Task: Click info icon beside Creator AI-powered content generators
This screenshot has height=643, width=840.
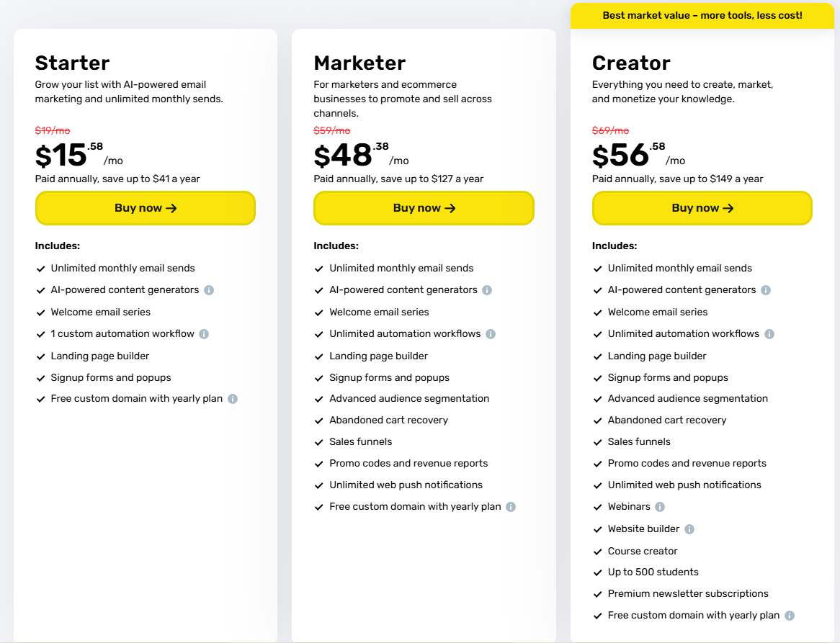Action: click(x=766, y=290)
